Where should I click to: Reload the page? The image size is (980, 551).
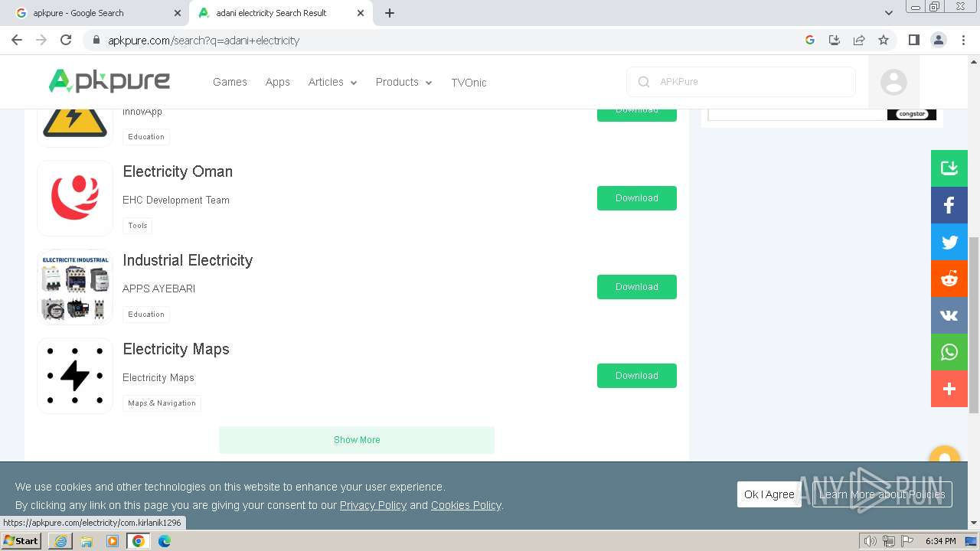tap(66, 40)
